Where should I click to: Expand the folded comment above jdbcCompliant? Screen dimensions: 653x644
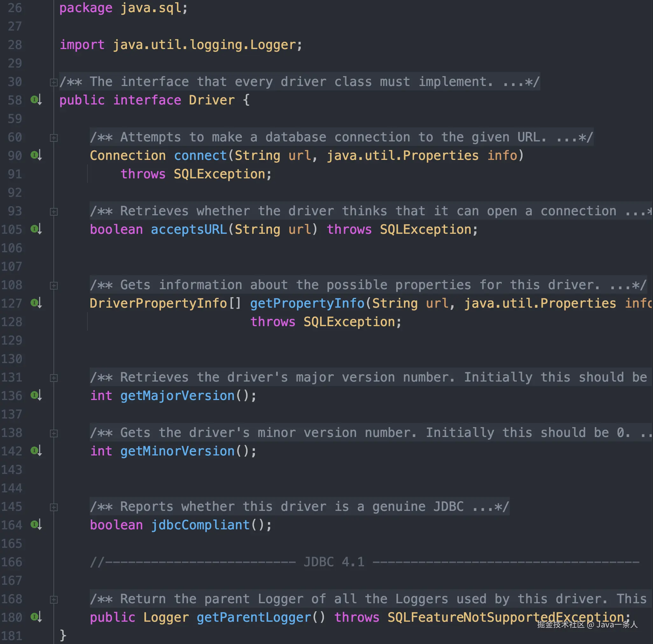pos(53,507)
